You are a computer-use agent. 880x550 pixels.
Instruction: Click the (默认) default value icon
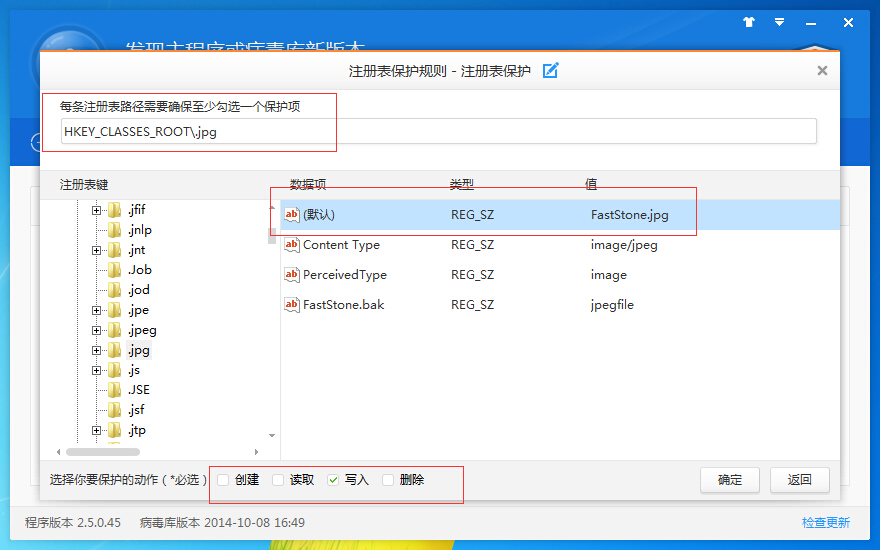pyautogui.click(x=292, y=214)
